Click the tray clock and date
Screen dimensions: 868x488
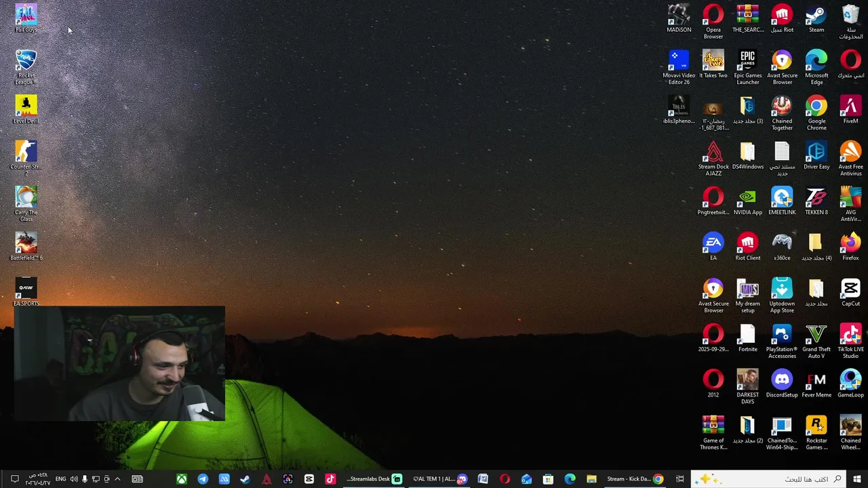(x=37, y=479)
